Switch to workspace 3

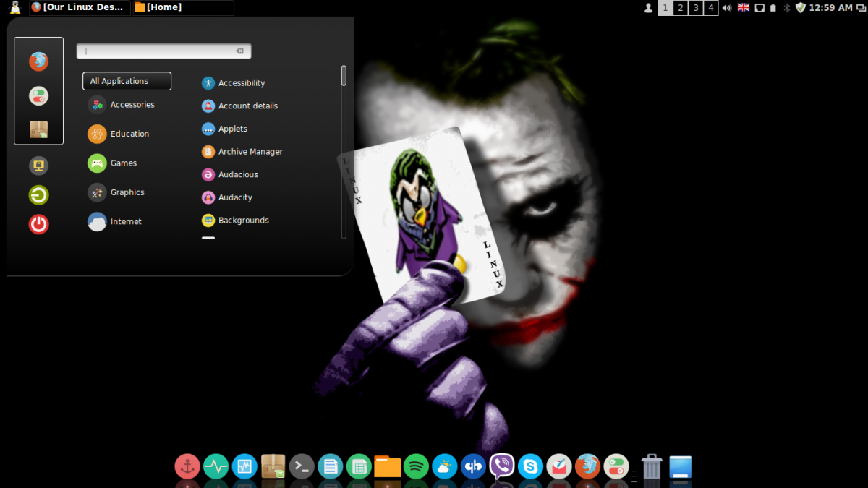(x=695, y=8)
